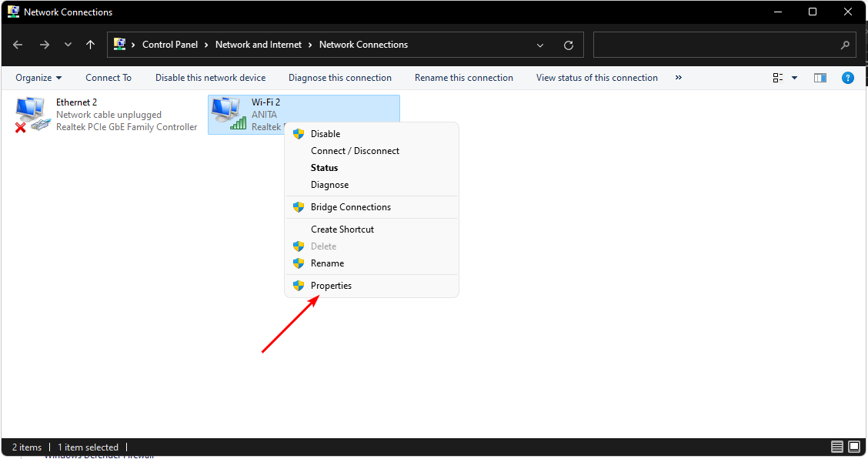Click Diagnose this connection in toolbar
Image resolution: width=868 pixels, height=459 pixels.
click(340, 78)
